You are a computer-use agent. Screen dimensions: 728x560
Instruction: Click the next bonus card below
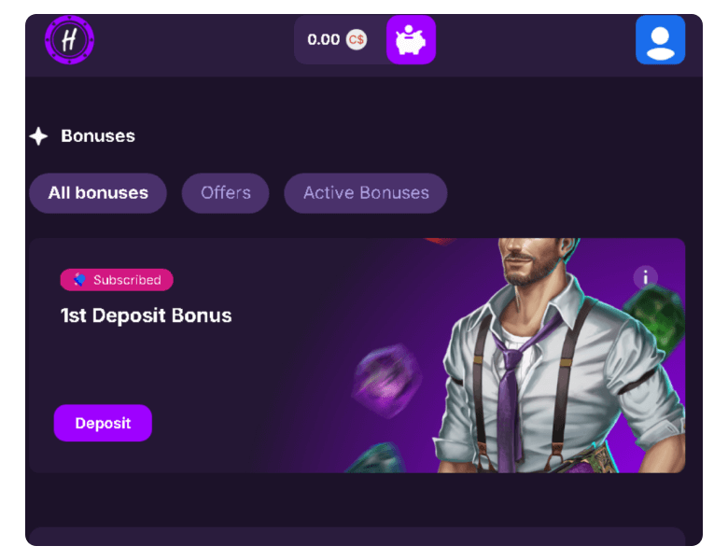(x=357, y=537)
